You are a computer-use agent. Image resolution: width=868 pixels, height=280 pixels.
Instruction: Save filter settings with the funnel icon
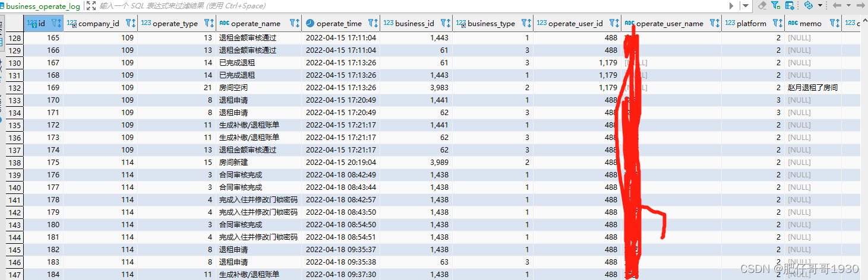coord(776,5)
